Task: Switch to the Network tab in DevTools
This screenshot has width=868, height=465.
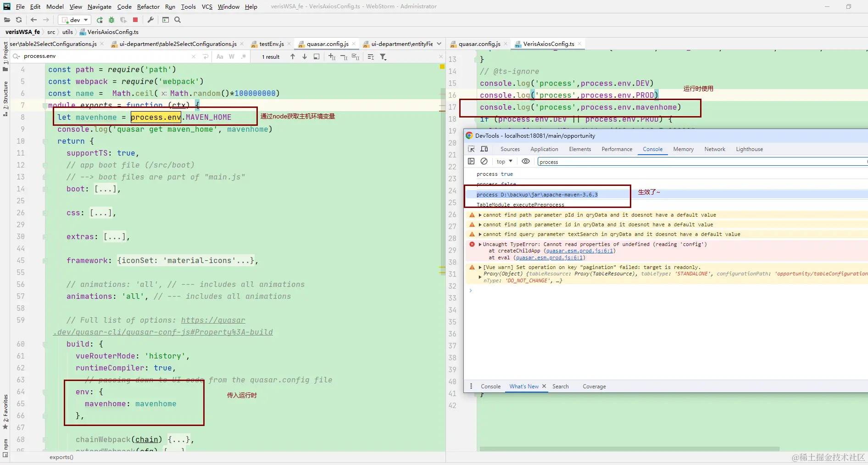Action: coord(714,149)
